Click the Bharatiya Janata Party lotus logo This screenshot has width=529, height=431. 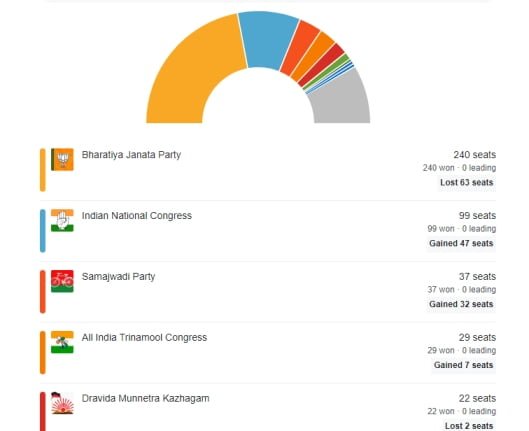click(62, 160)
